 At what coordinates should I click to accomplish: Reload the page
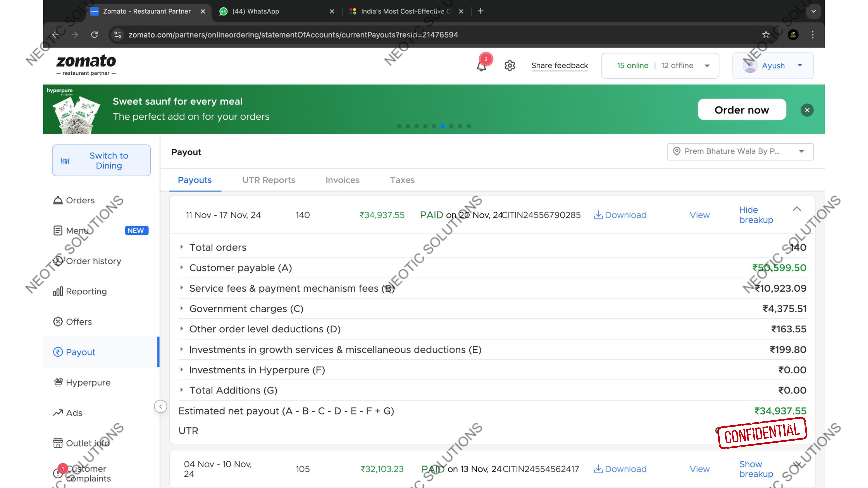94,35
